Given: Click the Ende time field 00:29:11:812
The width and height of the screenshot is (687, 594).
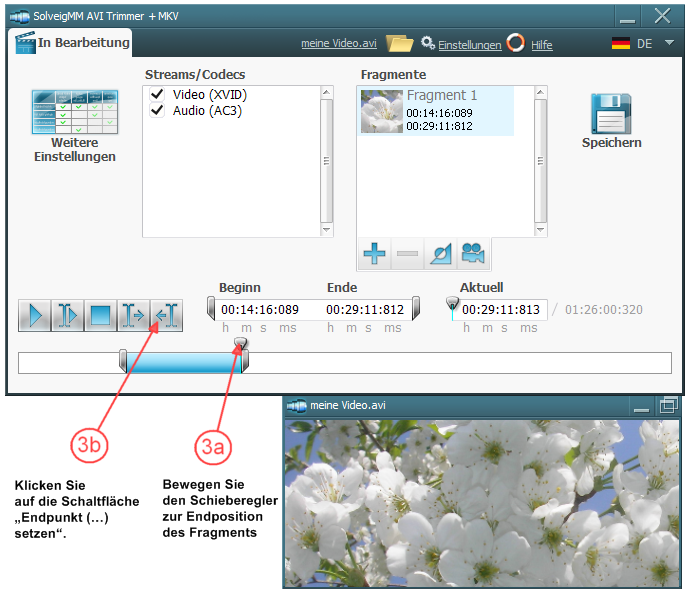Looking at the screenshot, I should coord(365,310).
